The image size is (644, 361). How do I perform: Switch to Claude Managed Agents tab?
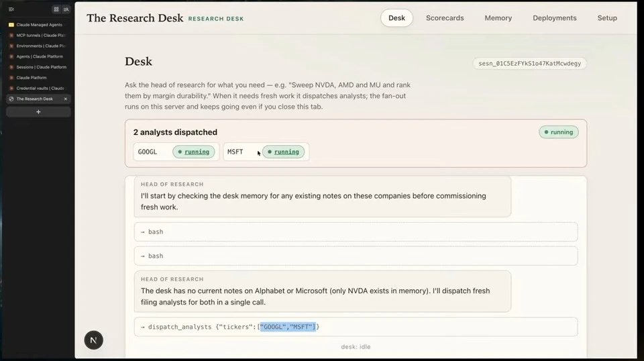tap(39, 25)
